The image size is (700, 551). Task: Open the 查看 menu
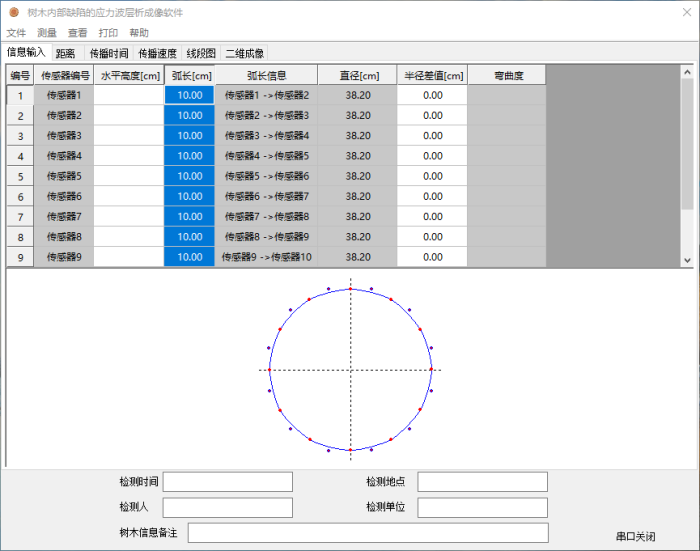tap(77, 33)
